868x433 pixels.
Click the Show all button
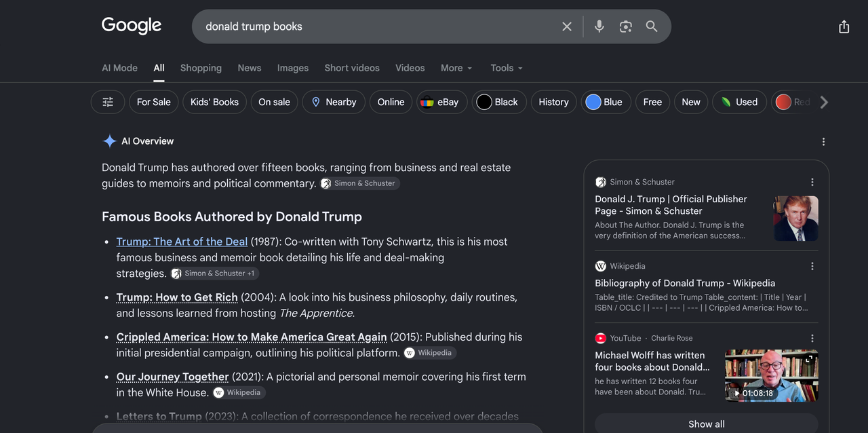pyautogui.click(x=707, y=423)
